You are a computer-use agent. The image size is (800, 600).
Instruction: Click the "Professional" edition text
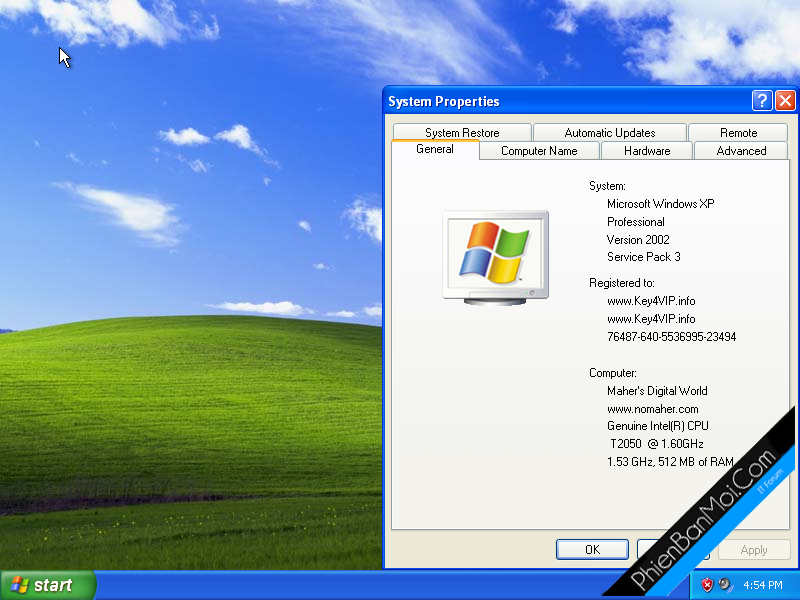(x=636, y=222)
